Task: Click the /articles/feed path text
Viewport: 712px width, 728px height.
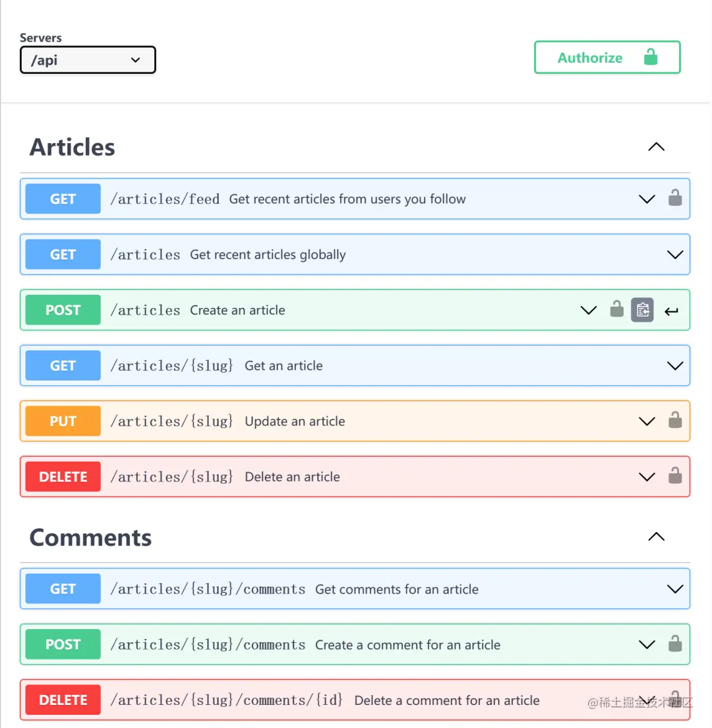Action: [x=165, y=199]
